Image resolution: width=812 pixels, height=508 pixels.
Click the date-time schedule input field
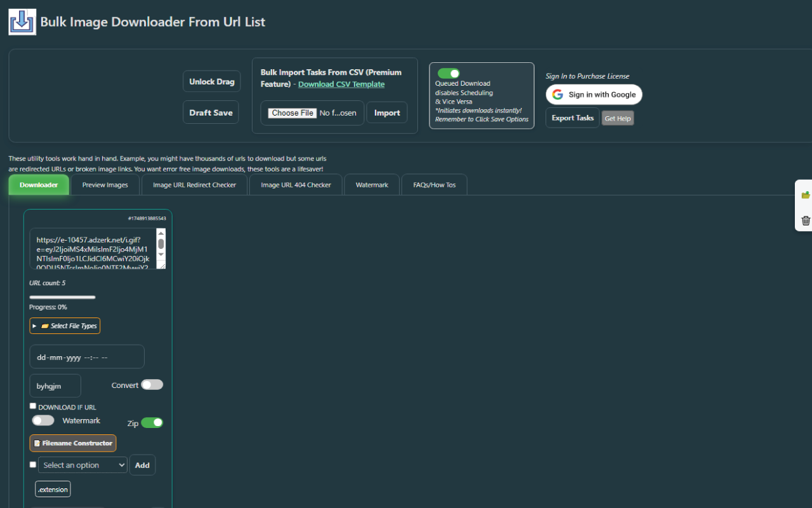point(87,357)
